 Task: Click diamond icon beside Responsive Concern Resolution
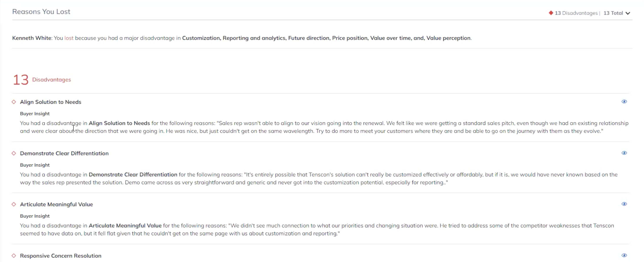14,255
